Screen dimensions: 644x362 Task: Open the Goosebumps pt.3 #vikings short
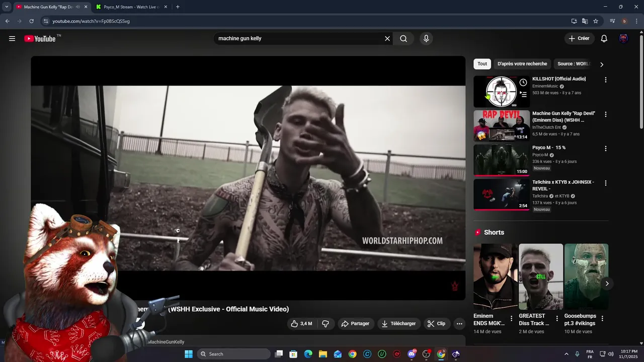586,277
